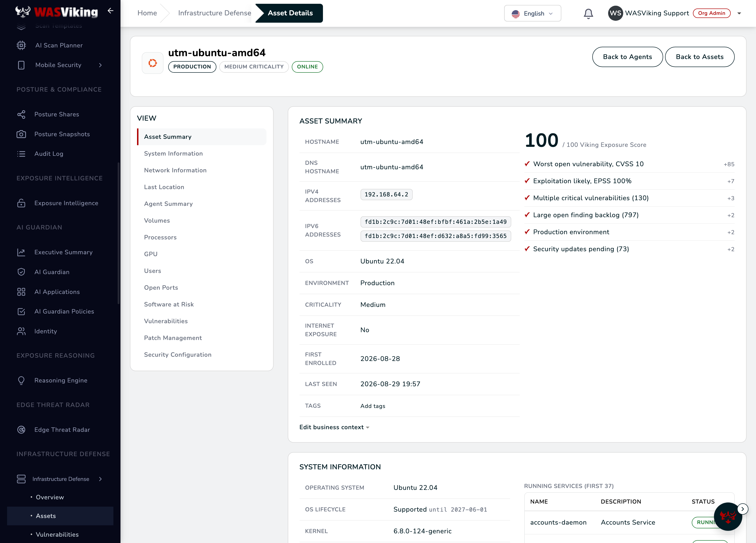Click Org Admin role badge
The width and height of the screenshot is (756, 543).
click(712, 13)
